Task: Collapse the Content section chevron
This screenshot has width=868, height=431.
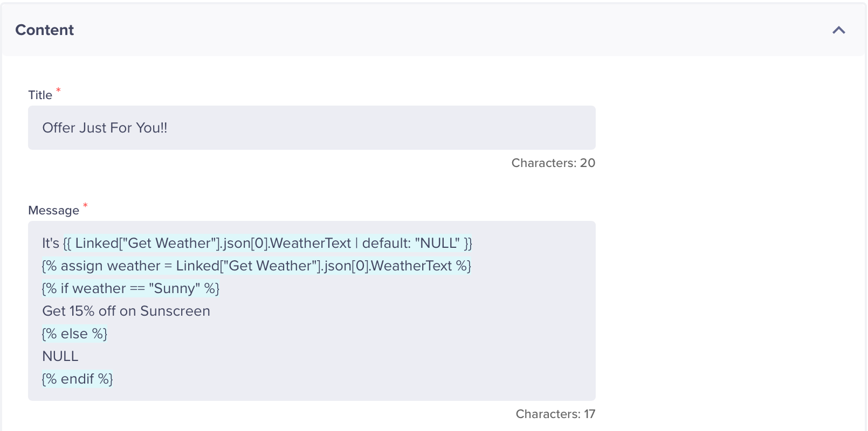Action: 838,30
